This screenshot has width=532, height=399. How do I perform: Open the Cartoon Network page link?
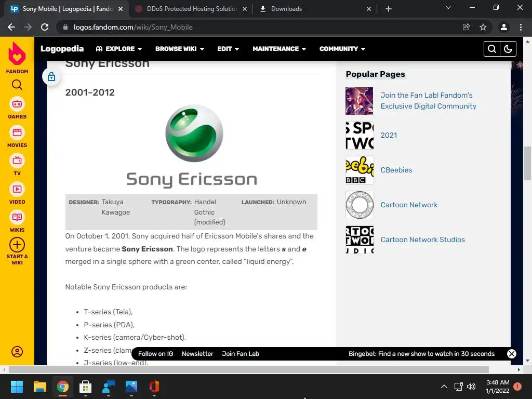[x=409, y=205]
